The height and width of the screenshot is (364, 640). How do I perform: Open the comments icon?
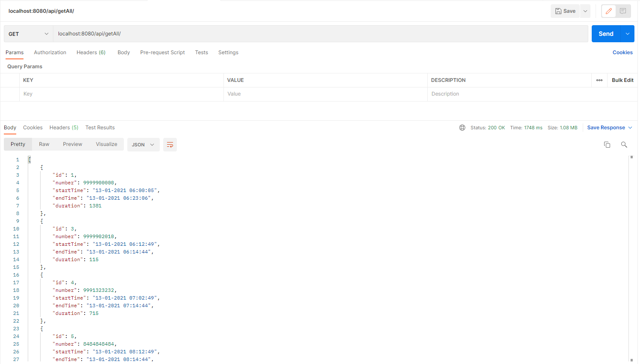coord(623,11)
